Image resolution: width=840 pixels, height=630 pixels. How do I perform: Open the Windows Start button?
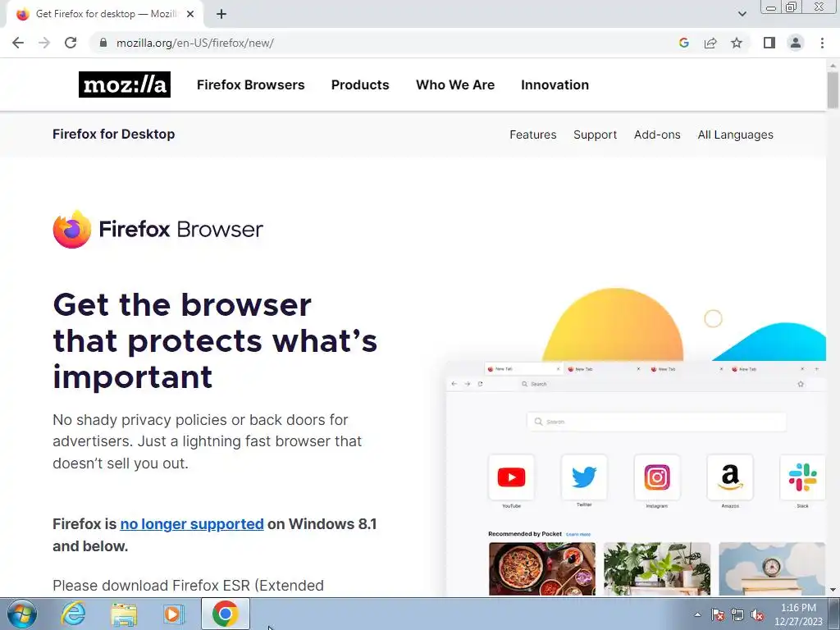[x=21, y=614]
